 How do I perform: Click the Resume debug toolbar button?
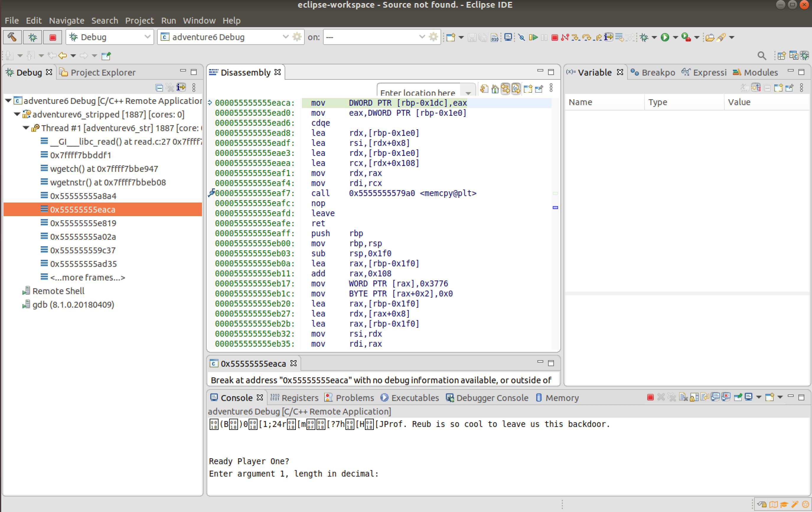[x=533, y=37]
